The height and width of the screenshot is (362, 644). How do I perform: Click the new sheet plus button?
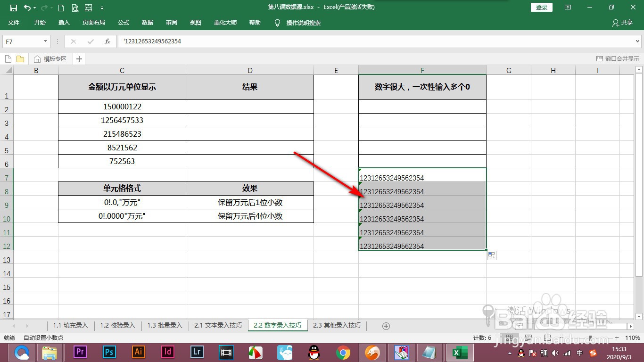[386, 325]
